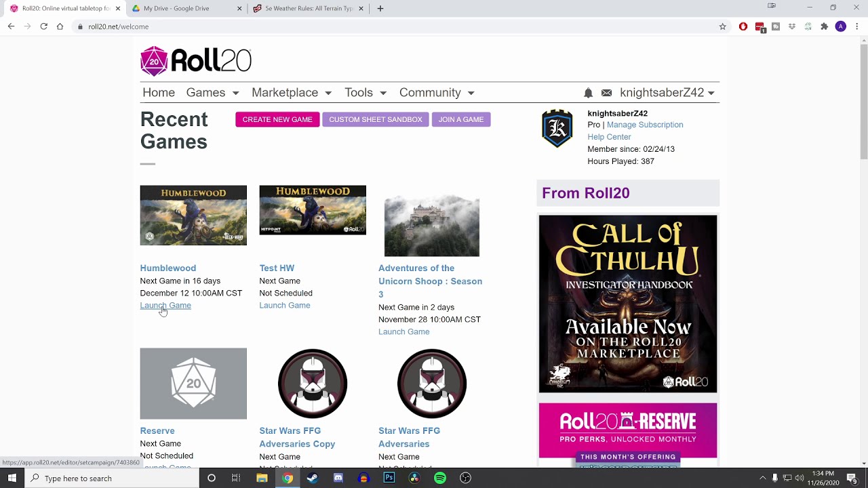Open File Explorer from the taskbar
The width and height of the screenshot is (868, 488).
point(262,478)
